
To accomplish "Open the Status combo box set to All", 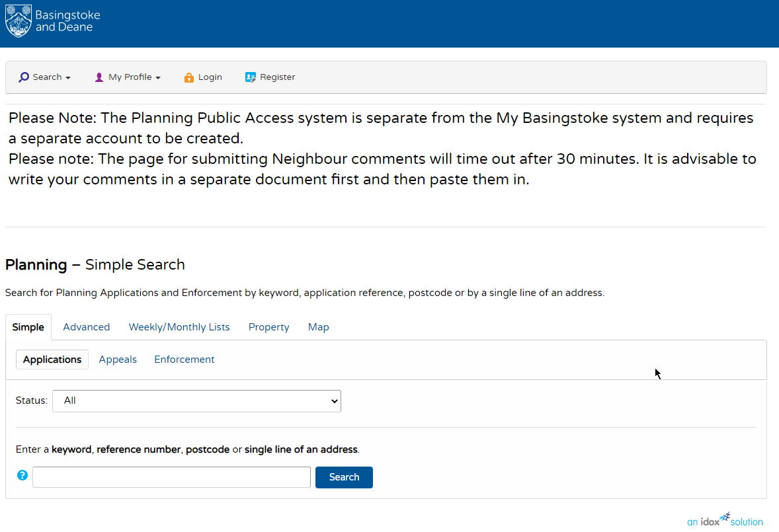I will coord(197,401).
